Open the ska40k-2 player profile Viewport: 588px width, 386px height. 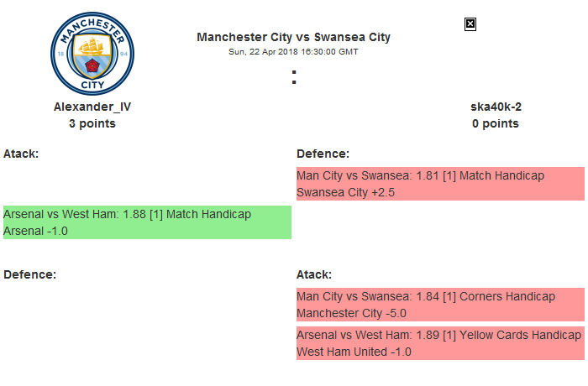click(x=496, y=107)
